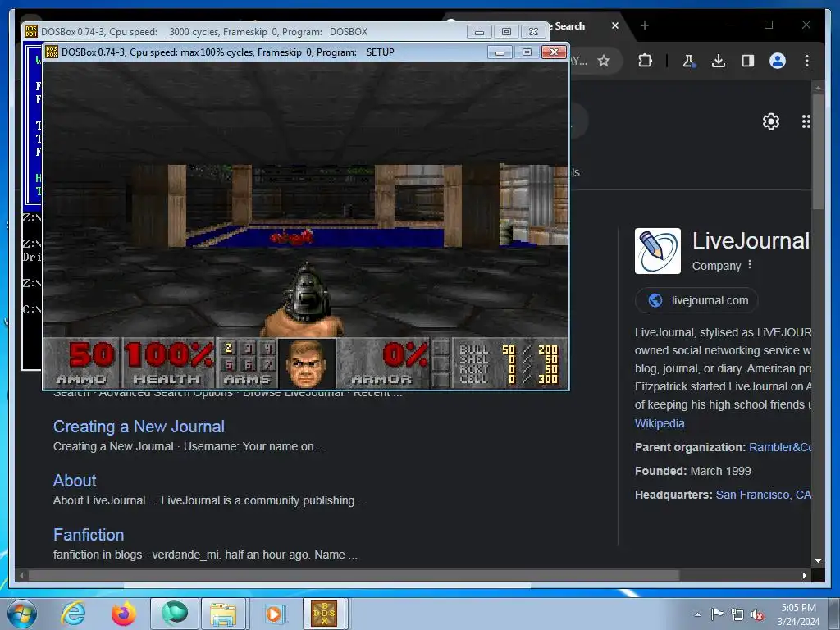This screenshot has width=840, height=630.
Task: Click the Chrome Labs flask icon
Action: [688, 61]
